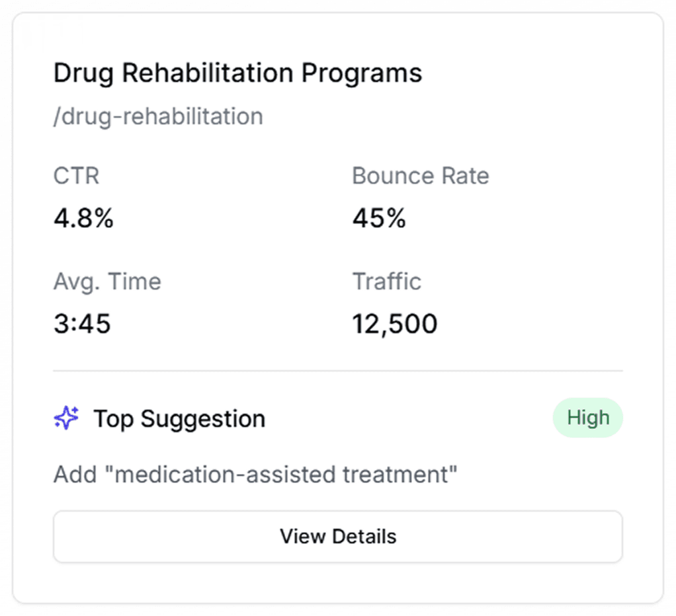Click the CTR metric label
The height and width of the screenshot is (616, 676).
pyautogui.click(x=76, y=176)
